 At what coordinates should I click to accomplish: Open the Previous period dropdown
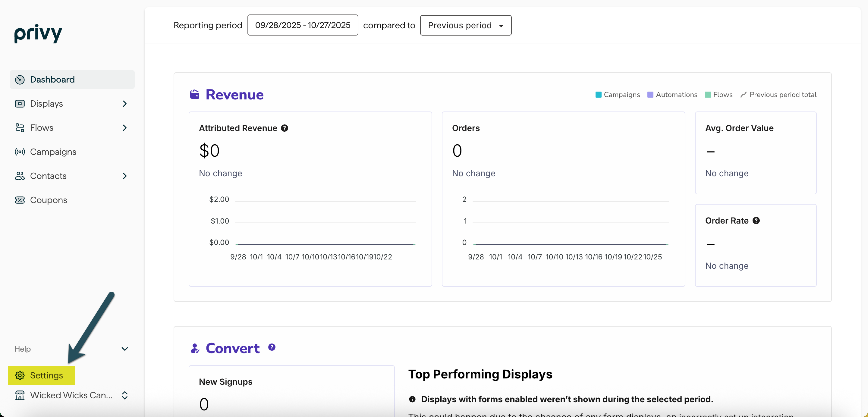466,25
